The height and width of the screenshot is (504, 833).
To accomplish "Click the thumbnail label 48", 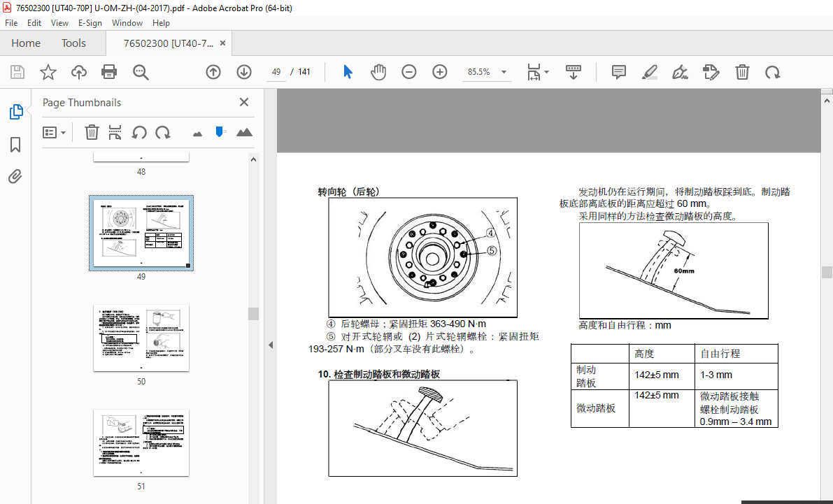I will (141, 171).
